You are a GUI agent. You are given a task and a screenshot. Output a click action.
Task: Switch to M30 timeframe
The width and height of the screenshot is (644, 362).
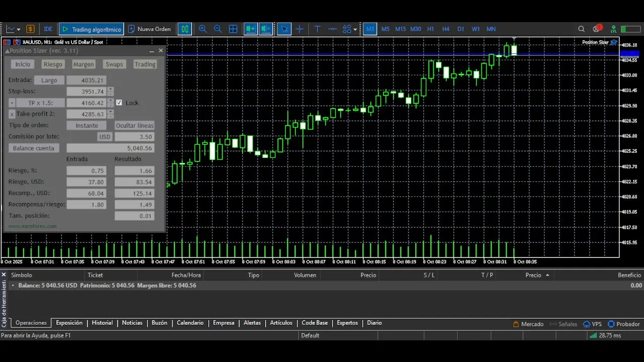pyautogui.click(x=416, y=29)
